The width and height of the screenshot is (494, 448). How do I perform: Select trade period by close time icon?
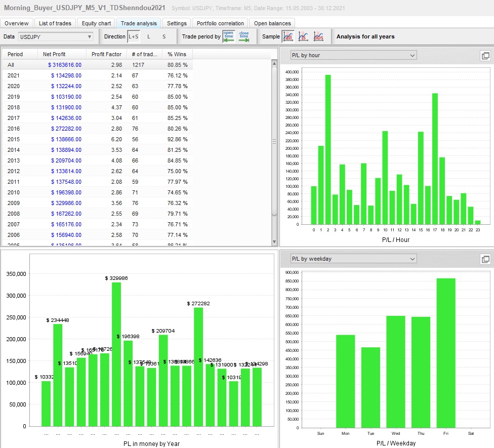tap(244, 36)
